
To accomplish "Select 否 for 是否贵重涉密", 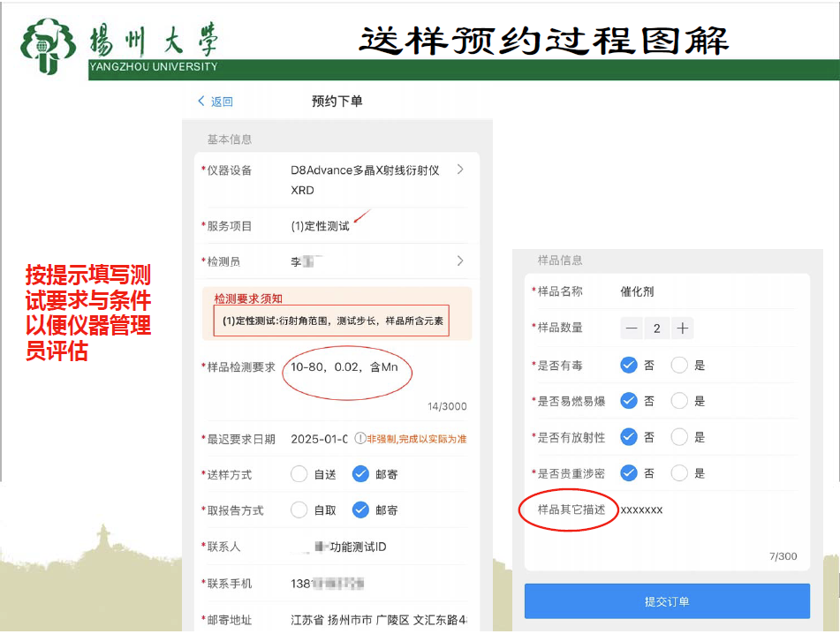I will (629, 473).
